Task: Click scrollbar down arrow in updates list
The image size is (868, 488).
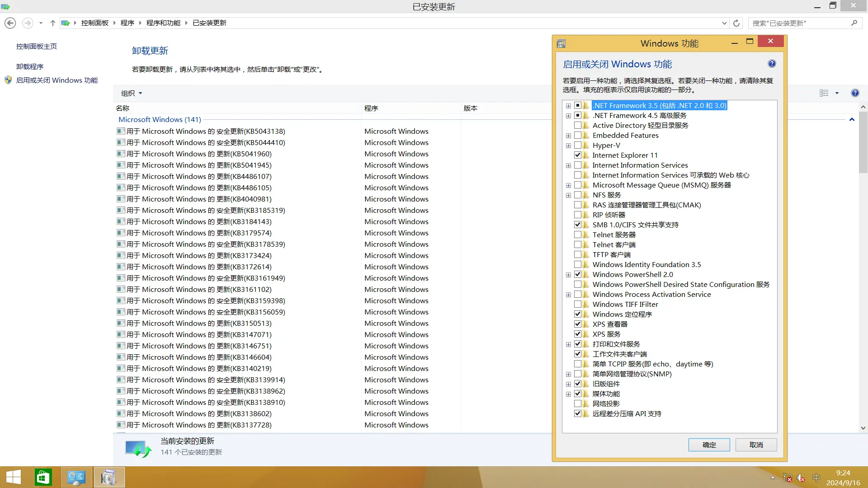Action: click(863, 428)
